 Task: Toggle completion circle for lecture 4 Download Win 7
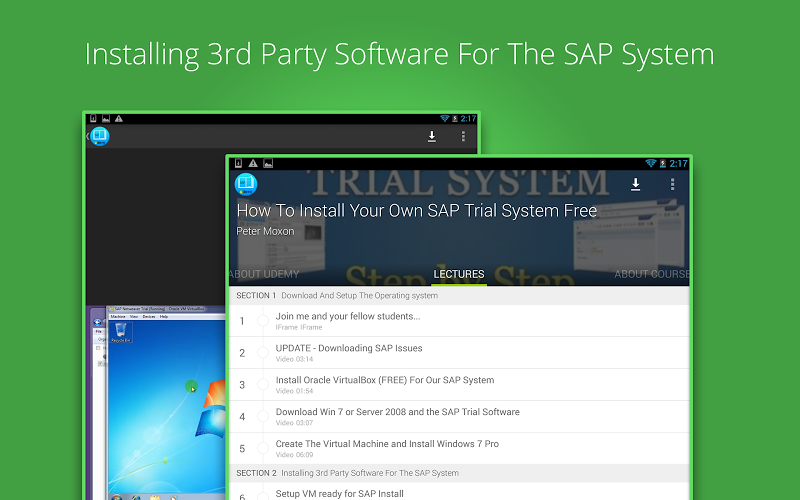(263, 416)
